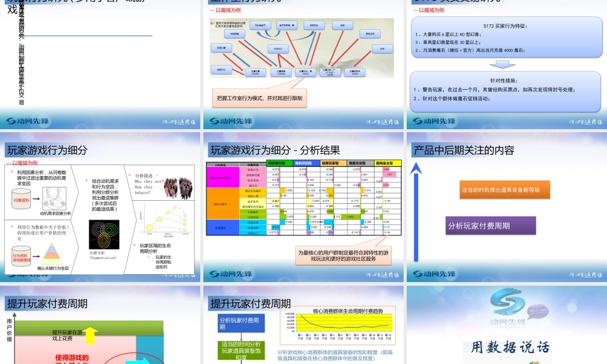Click 动网先锋 footer logo on 分析结果 slide

(231, 274)
